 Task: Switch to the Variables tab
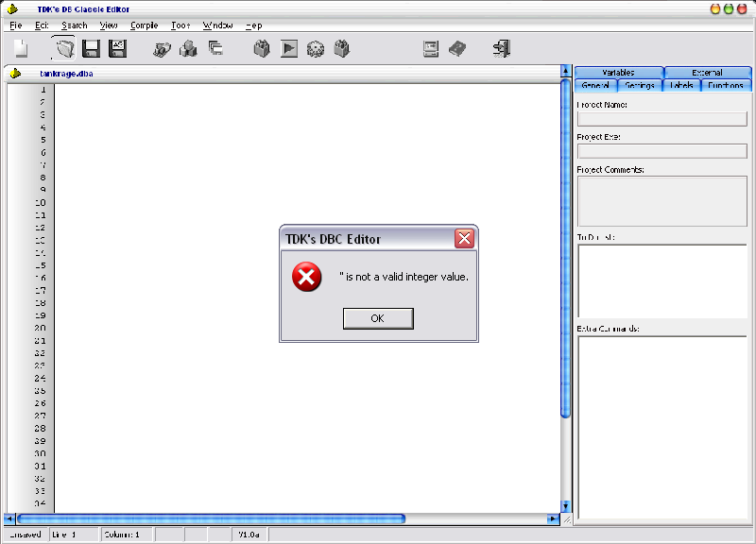[619, 73]
